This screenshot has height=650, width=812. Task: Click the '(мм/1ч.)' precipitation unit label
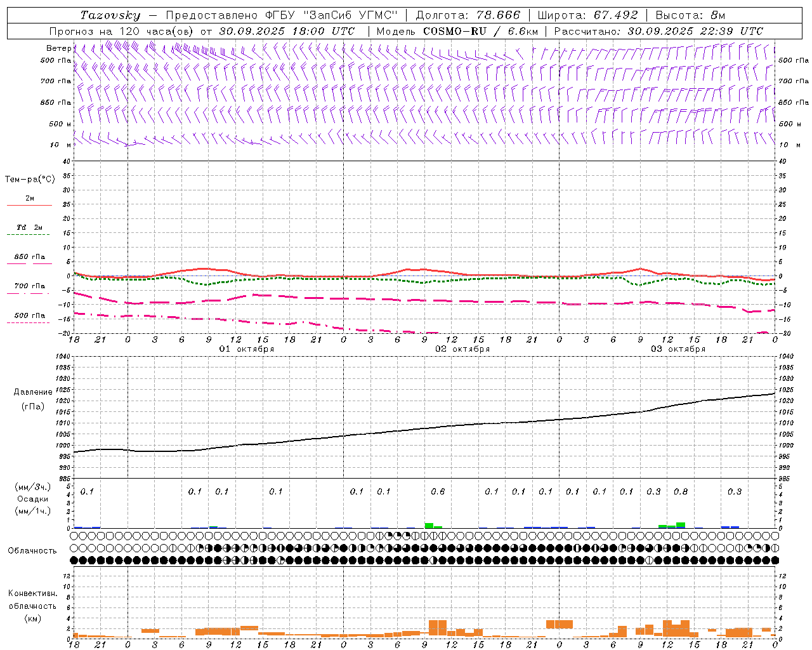[x=32, y=510]
